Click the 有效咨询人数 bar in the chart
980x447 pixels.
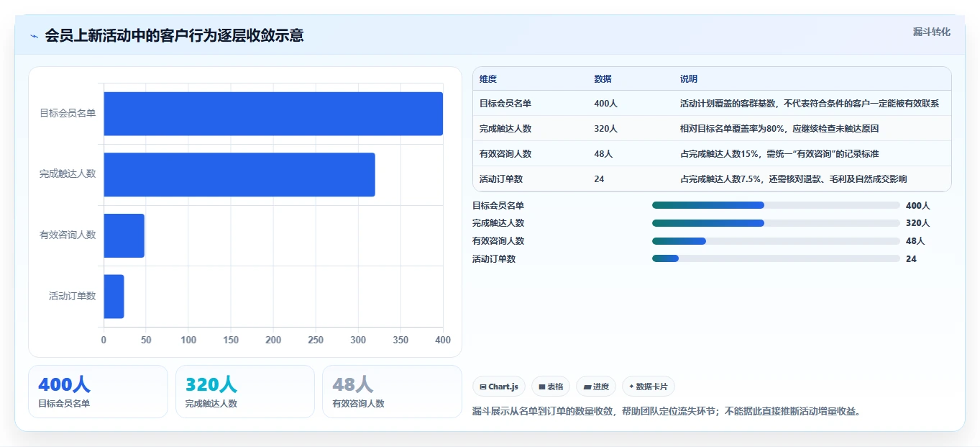click(x=124, y=235)
